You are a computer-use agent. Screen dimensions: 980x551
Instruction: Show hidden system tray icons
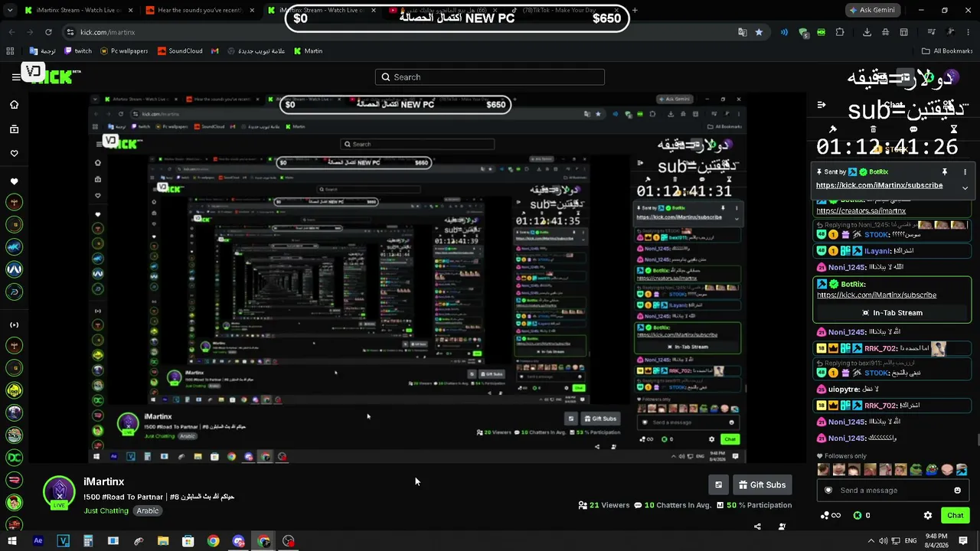coord(871,541)
